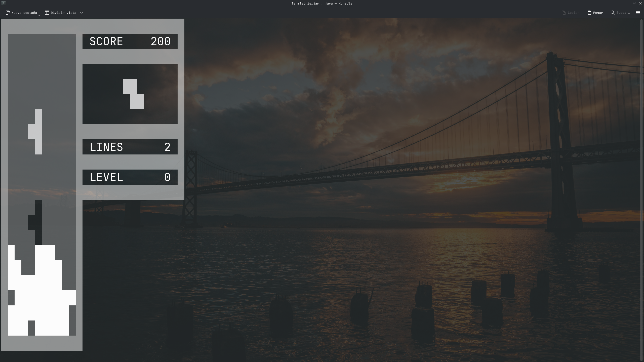Click the Konsole terminal icon in title bar
Screen dimensions: 644x362
pos(3,3)
